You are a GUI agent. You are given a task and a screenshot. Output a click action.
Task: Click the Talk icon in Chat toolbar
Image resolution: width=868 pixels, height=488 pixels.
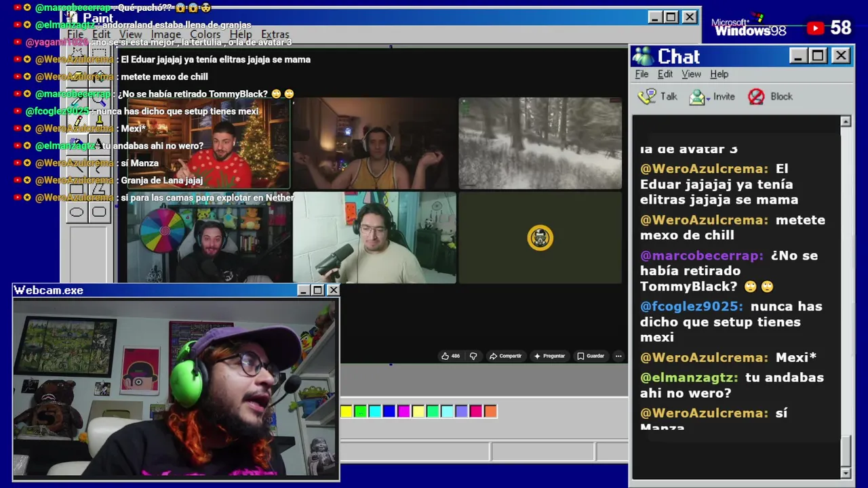(647, 96)
